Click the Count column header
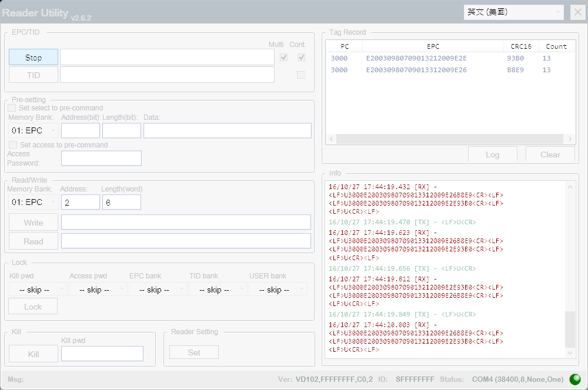This screenshot has height=390, width=588. click(x=556, y=46)
